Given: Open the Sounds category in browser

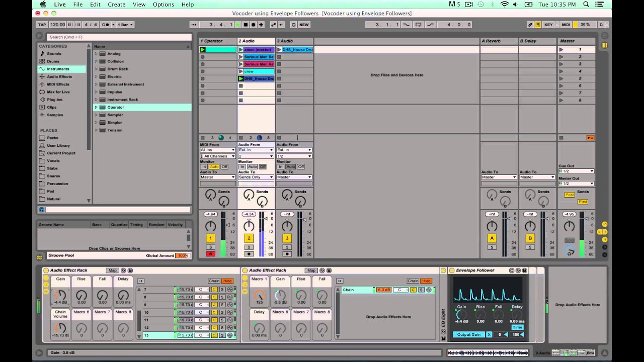Looking at the screenshot, I should click(54, 54).
